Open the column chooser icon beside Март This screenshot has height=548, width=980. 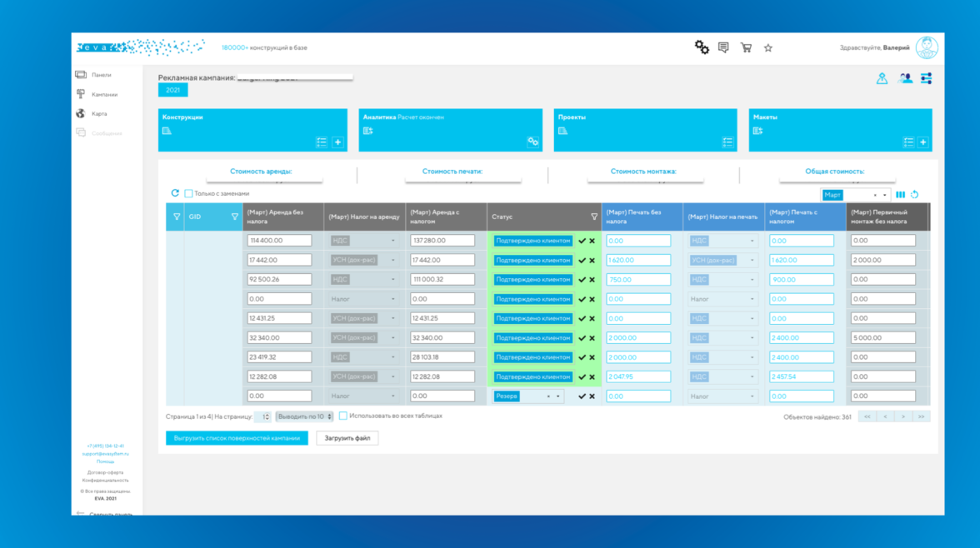[x=900, y=195]
